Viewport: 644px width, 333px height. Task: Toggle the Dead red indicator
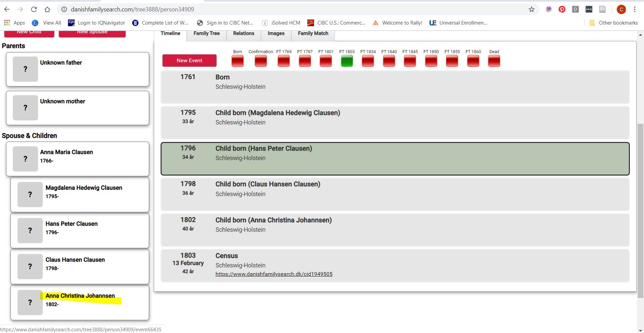coord(494,61)
